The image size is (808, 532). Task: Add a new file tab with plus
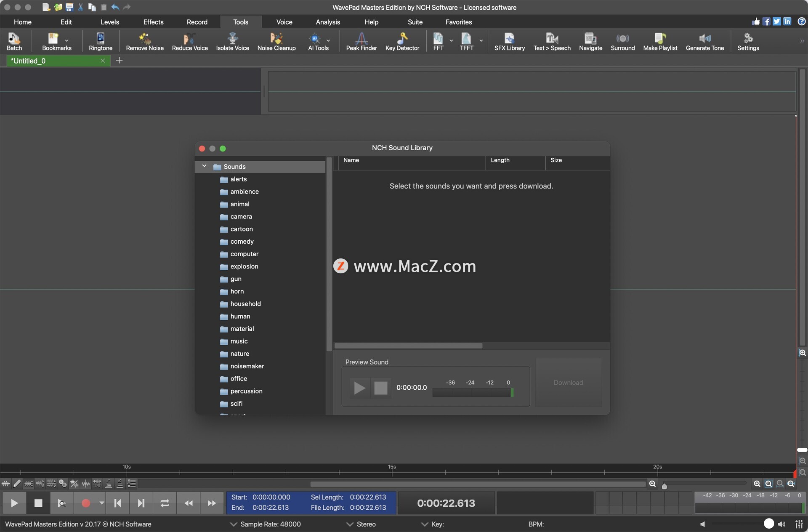click(x=119, y=61)
